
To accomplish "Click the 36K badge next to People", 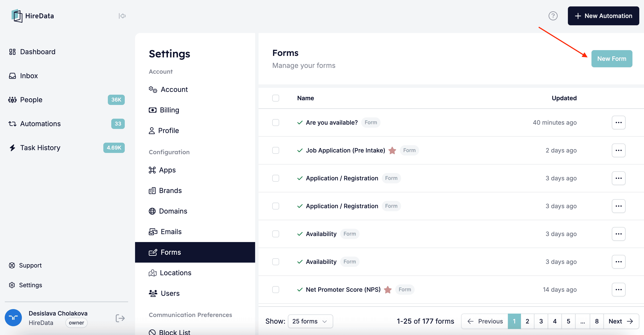I will coord(116,100).
